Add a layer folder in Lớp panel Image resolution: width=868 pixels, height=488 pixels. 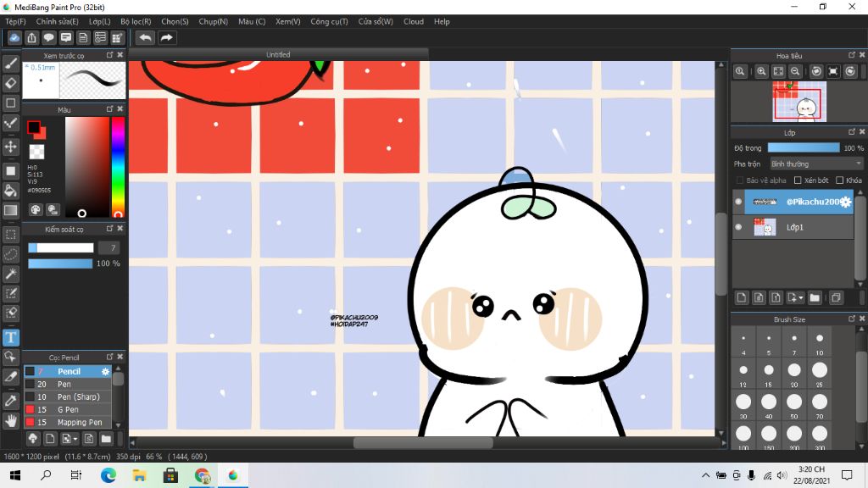pyautogui.click(x=815, y=297)
